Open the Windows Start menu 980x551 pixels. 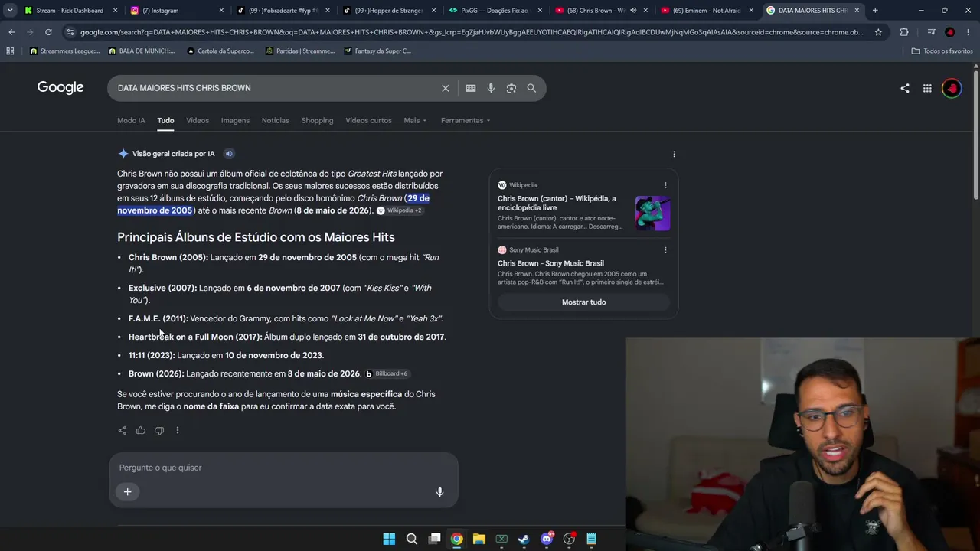coord(389,539)
